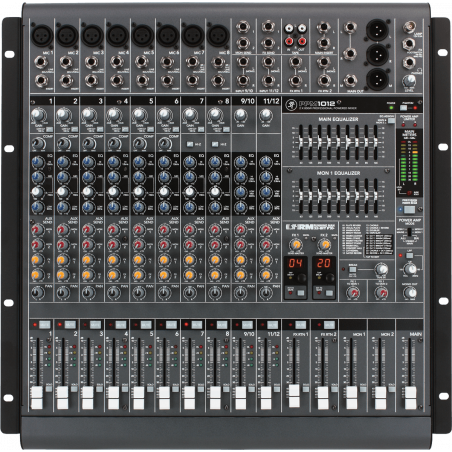Turn the break tape level knob

coord(381,269)
